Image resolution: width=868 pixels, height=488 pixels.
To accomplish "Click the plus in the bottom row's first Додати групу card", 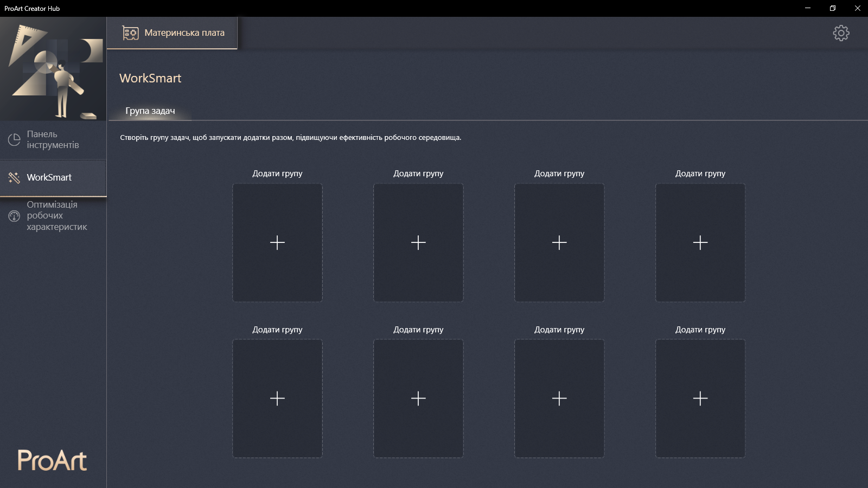I will pos(277,399).
